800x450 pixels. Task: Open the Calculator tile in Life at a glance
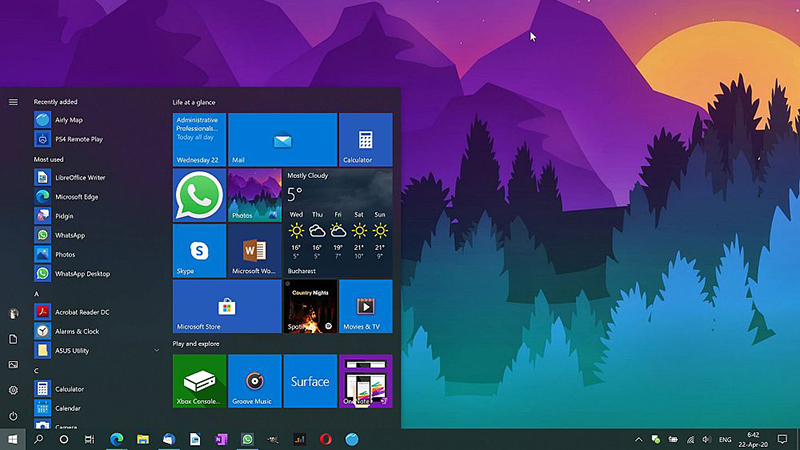pyautogui.click(x=366, y=140)
